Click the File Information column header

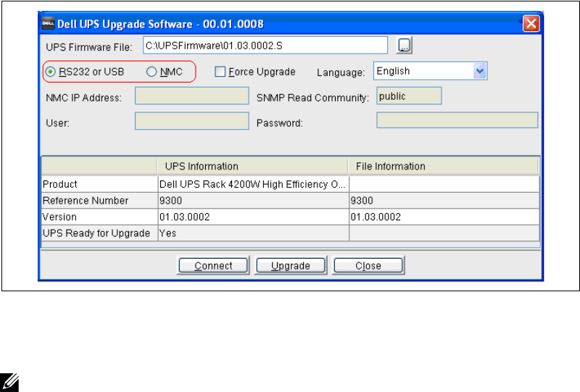(443, 167)
